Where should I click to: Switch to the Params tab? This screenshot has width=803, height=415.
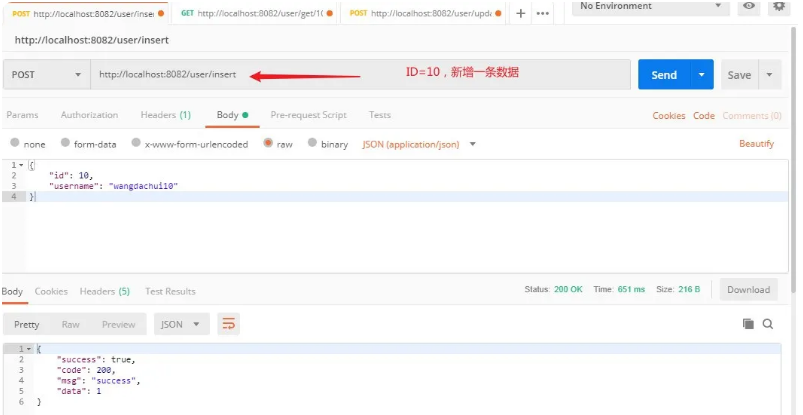[22, 115]
